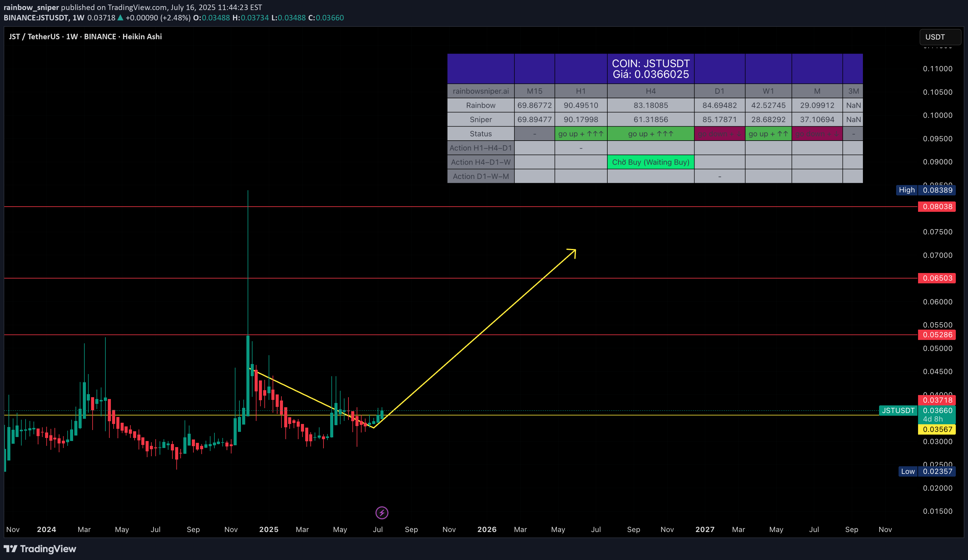Click the M status 'go down' cell
Image resolution: width=968 pixels, height=560 pixels.
(817, 134)
